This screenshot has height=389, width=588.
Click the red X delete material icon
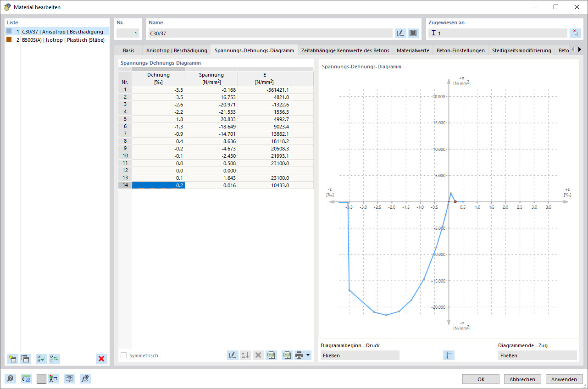(x=101, y=359)
